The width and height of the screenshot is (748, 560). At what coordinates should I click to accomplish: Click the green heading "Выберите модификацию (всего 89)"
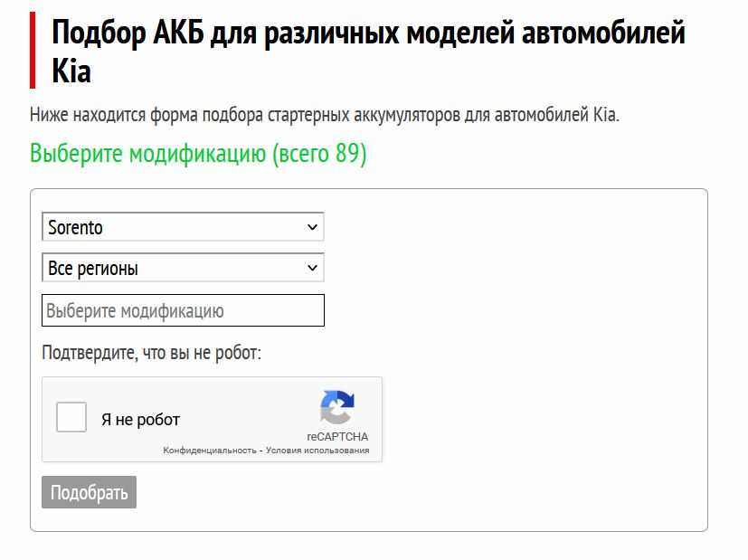coord(199,154)
